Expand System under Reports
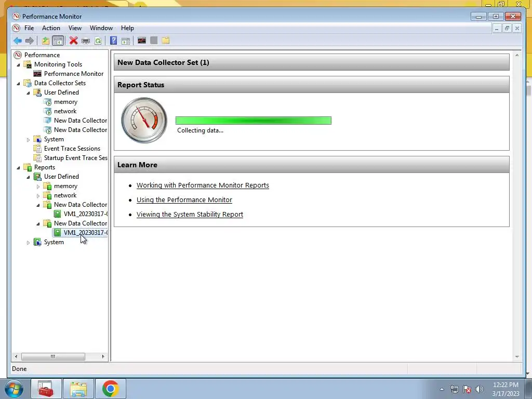532x399 pixels. (x=28, y=242)
